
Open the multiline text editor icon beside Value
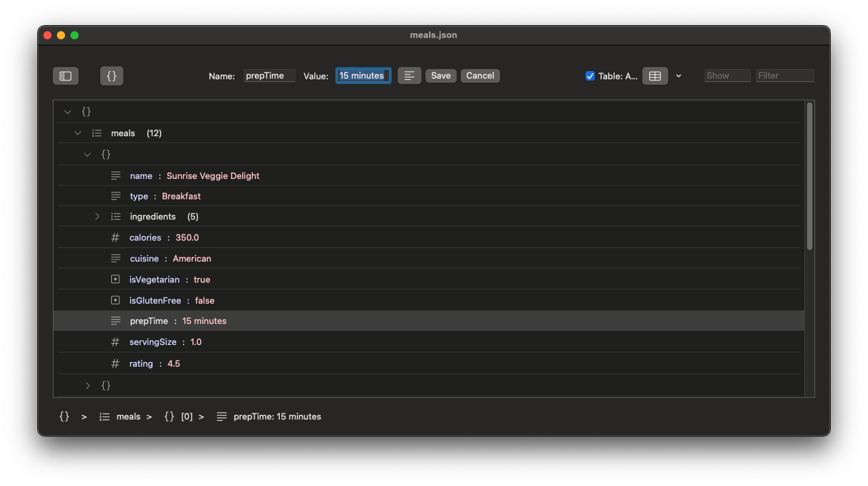[x=409, y=75]
